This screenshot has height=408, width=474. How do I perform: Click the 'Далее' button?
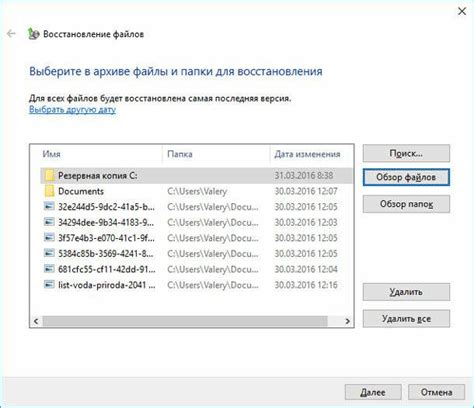click(373, 392)
